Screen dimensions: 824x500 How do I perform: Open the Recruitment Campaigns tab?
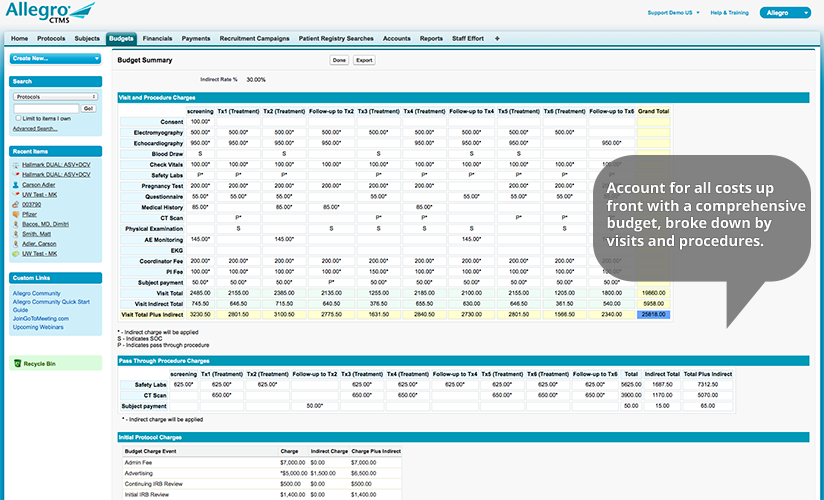(254, 38)
